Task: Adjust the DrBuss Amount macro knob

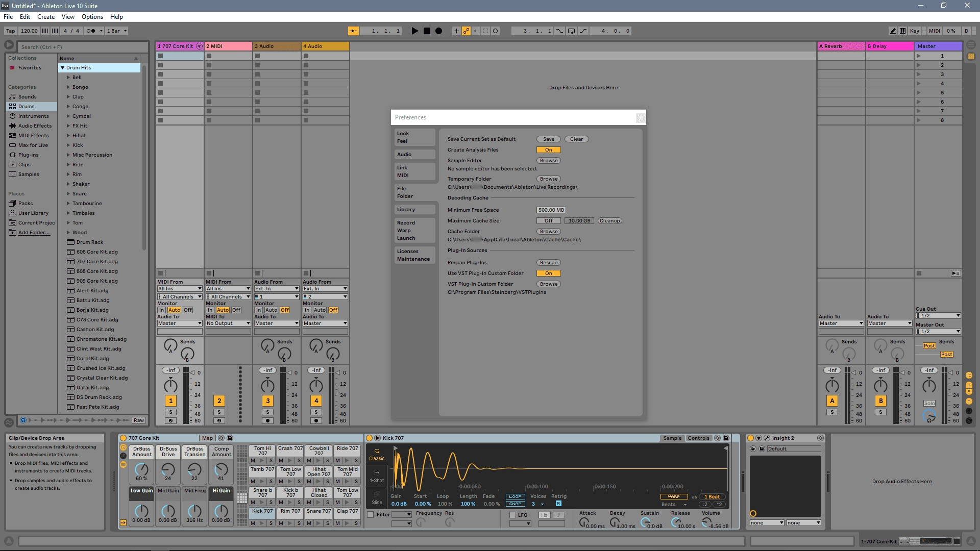Action: (x=141, y=469)
